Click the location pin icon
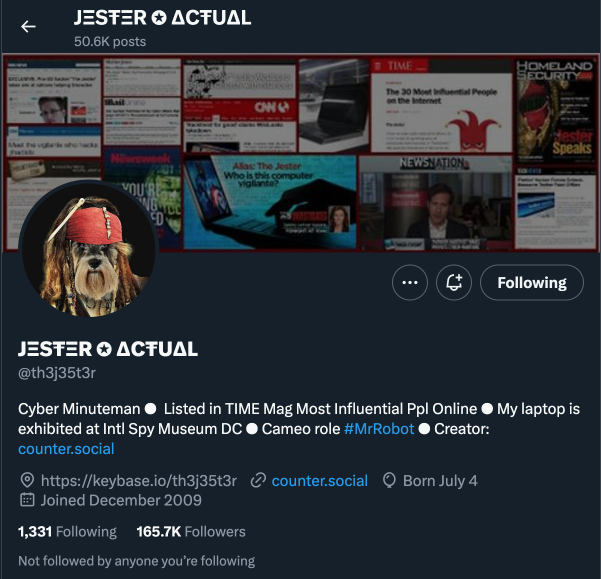Viewport: 601px width, 579px height. (27, 481)
